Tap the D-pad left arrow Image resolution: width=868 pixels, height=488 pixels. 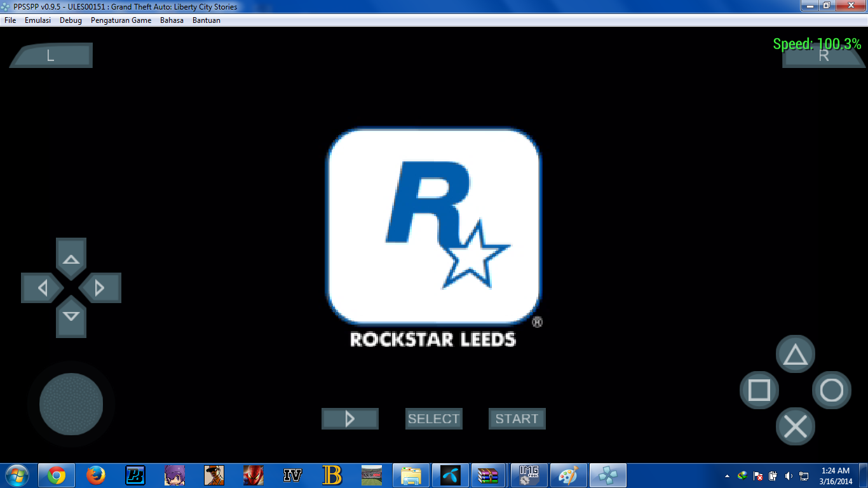(x=42, y=288)
